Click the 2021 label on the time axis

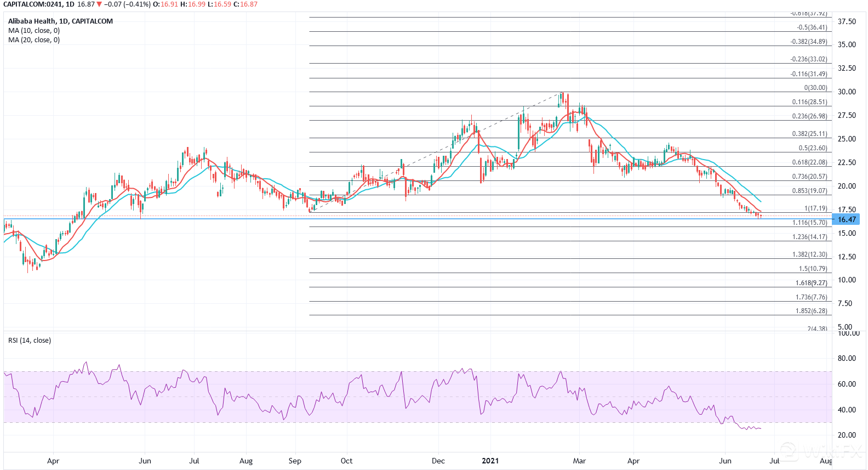[x=490, y=461]
